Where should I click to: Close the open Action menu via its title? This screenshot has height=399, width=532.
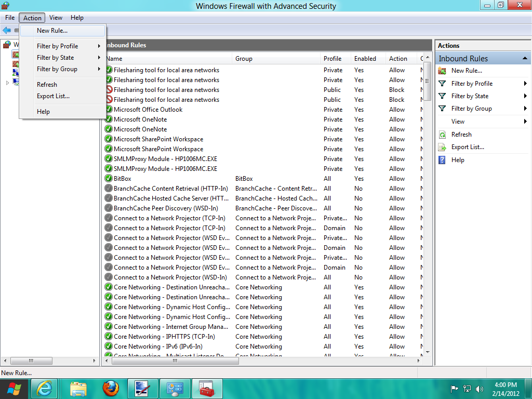(32, 18)
